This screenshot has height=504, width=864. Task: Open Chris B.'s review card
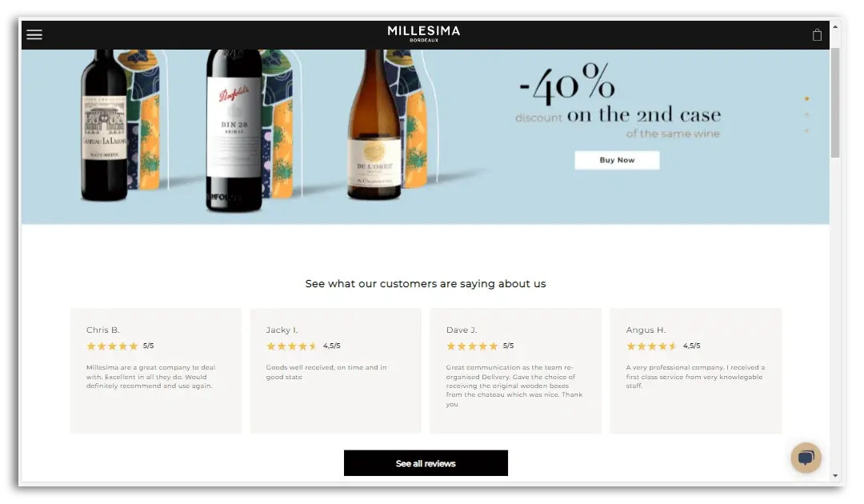156,370
